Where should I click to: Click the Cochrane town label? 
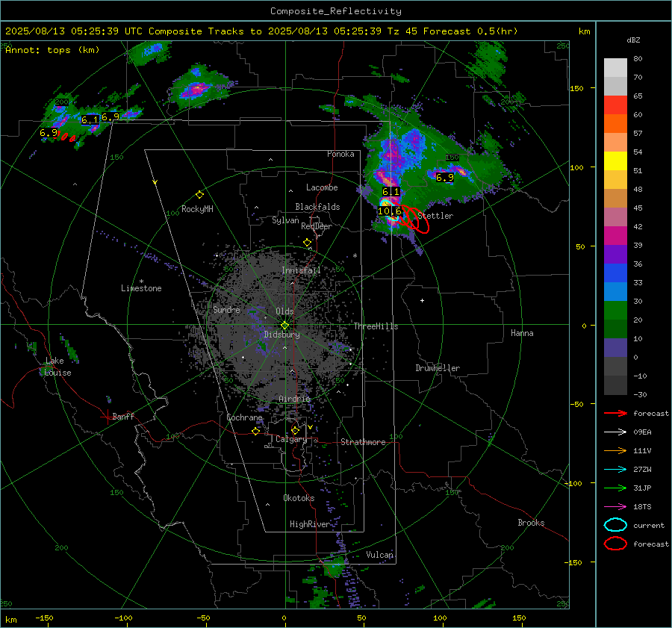point(244,417)
